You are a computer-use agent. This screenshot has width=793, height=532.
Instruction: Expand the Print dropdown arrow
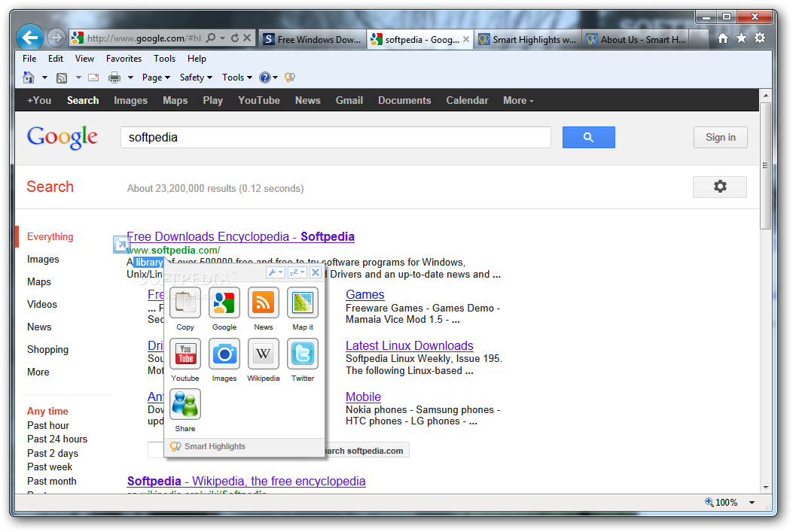click(130, 78)
